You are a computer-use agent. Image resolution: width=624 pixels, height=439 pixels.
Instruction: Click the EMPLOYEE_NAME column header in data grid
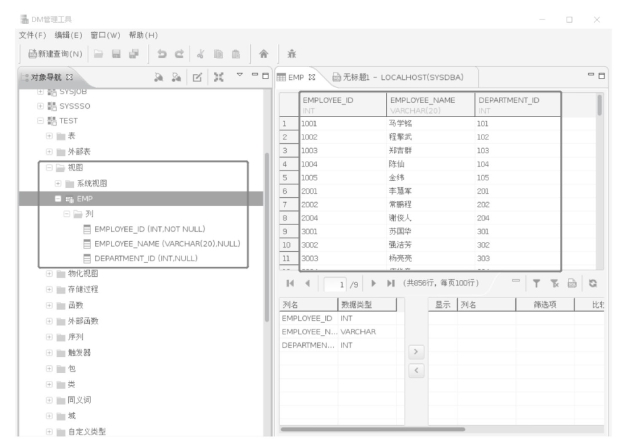coord(431,105)
